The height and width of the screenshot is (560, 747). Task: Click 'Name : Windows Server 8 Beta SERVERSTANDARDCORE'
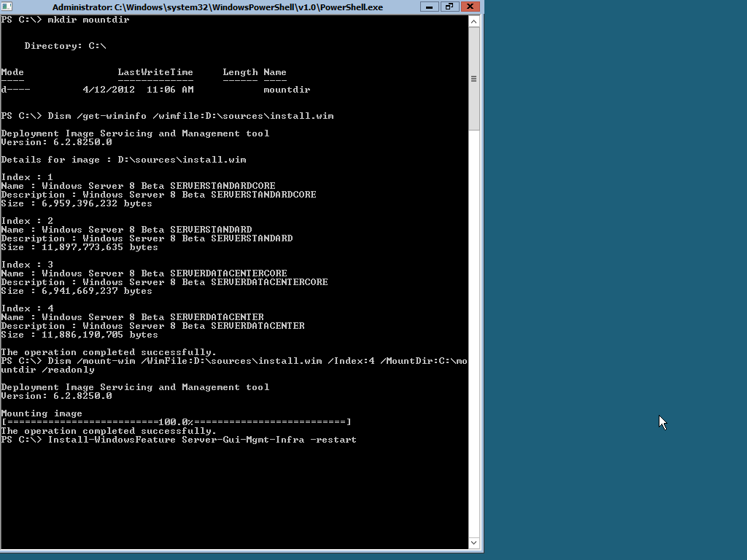coord(138,186)
